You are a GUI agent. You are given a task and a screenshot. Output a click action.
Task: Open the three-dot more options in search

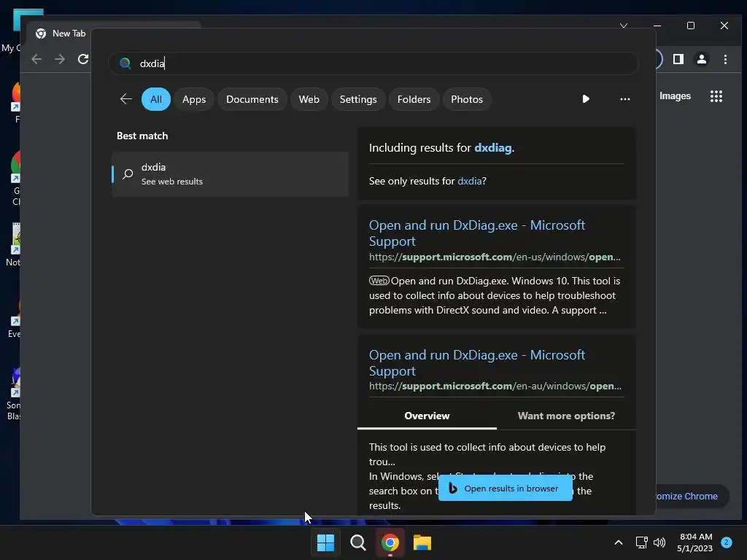click(x=625, y=99)
